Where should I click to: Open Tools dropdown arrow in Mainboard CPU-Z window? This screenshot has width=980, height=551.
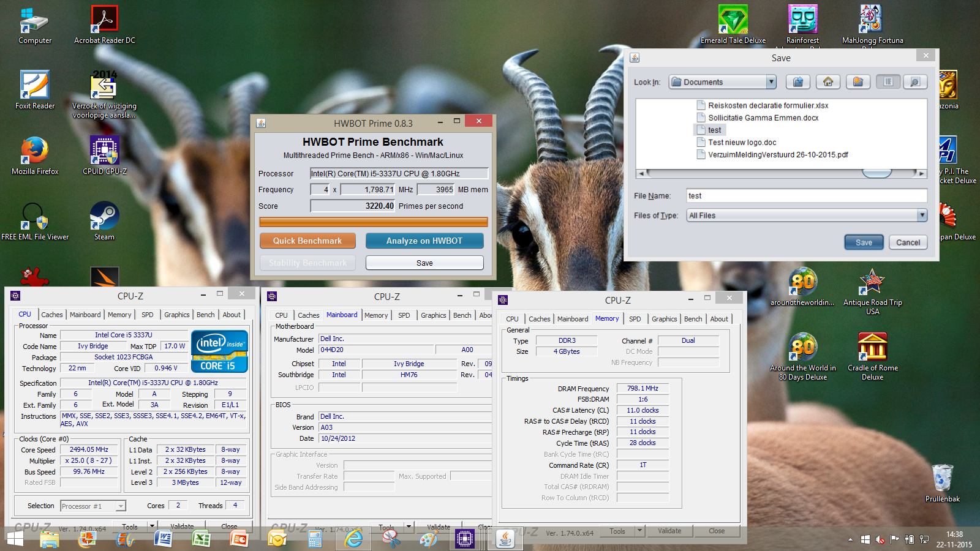(409, 526)
